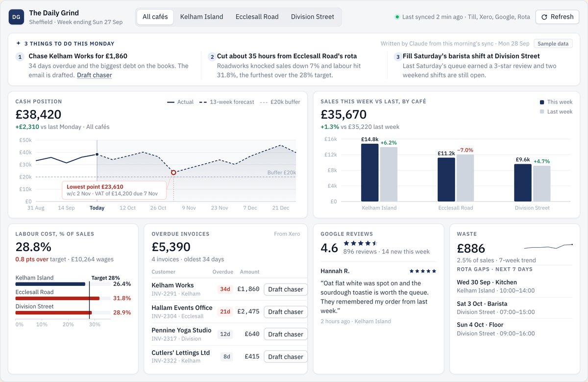
Task: Click the green sync status dot
Action: 397,17
